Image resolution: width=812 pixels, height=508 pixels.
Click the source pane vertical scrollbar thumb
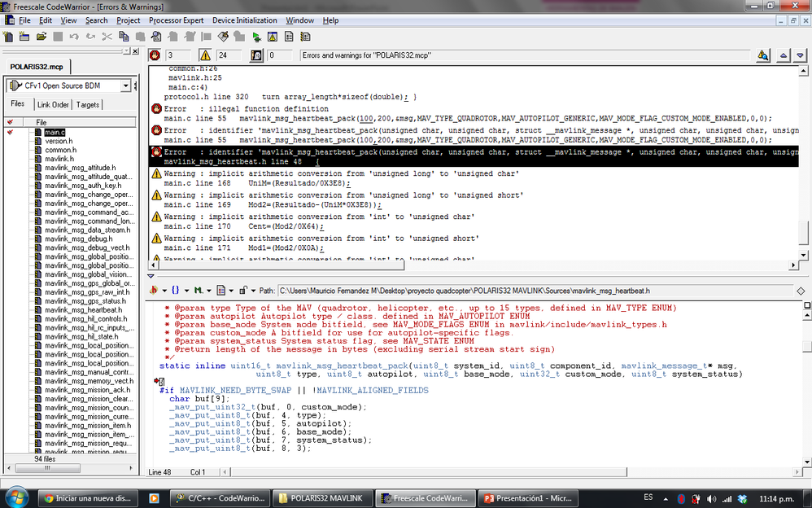pyautogui.click(x=807, y=346)
